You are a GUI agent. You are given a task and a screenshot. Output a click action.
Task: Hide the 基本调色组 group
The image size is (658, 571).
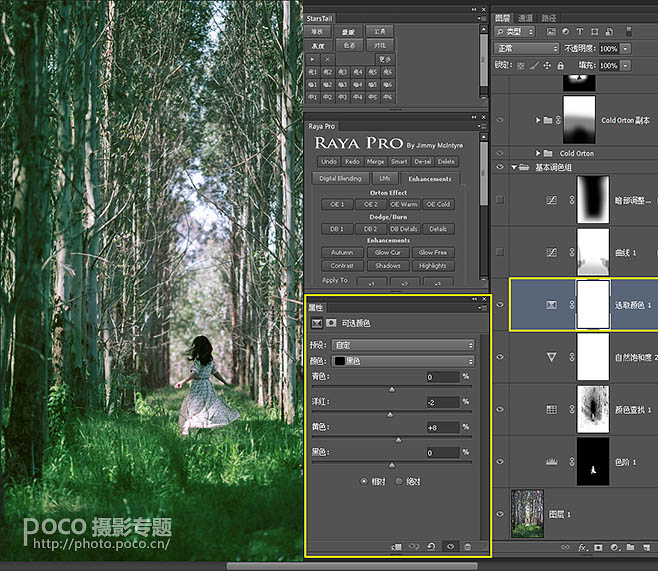click(500, 167)
